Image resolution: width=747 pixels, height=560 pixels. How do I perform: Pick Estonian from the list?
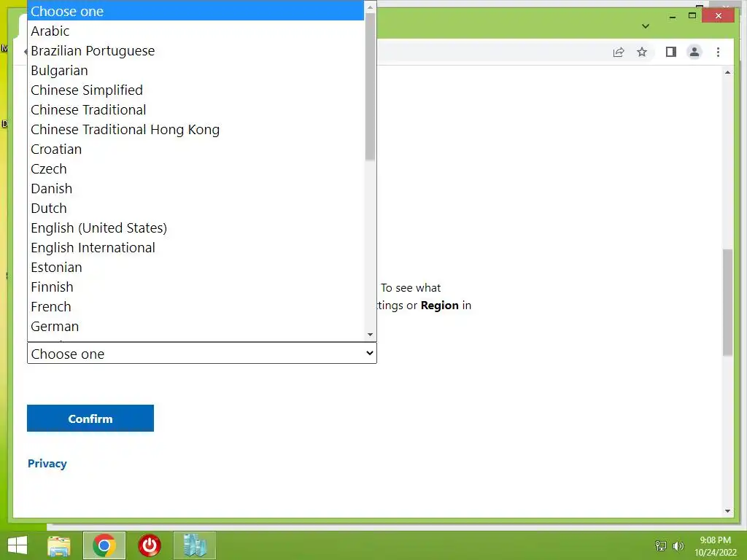click(x=196, y=267)
